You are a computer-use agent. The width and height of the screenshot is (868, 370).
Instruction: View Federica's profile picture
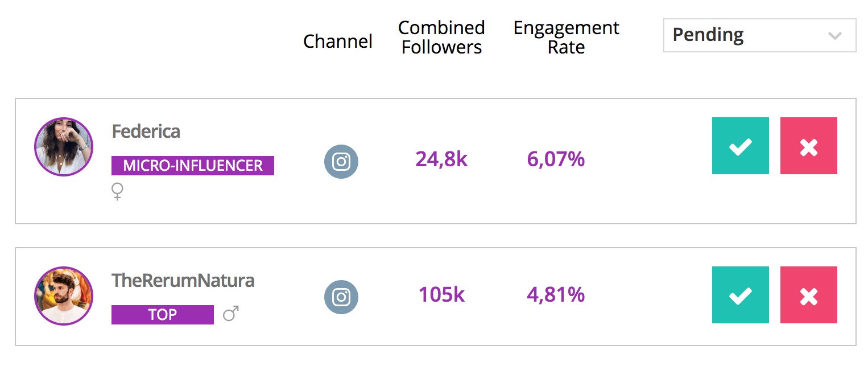pos(64,147)
